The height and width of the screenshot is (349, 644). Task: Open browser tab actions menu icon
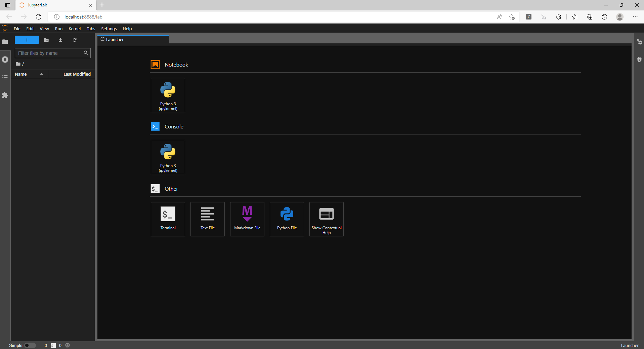(x=8, y=5)
